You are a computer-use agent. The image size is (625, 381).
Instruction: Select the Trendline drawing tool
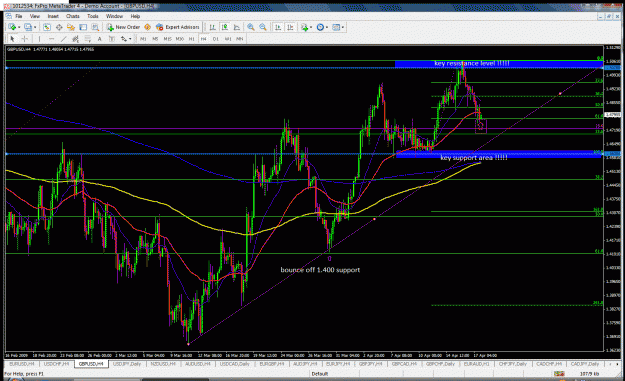(x=63, y=39)
